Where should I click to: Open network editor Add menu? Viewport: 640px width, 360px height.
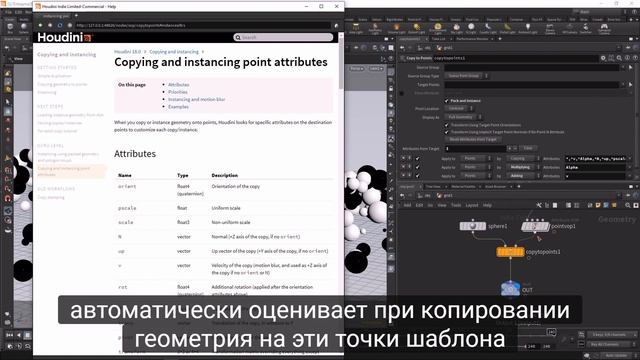[407, 205]
